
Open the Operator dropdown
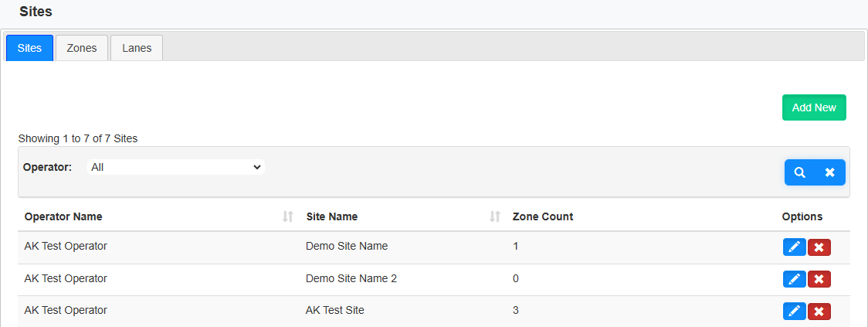point(176,167)
